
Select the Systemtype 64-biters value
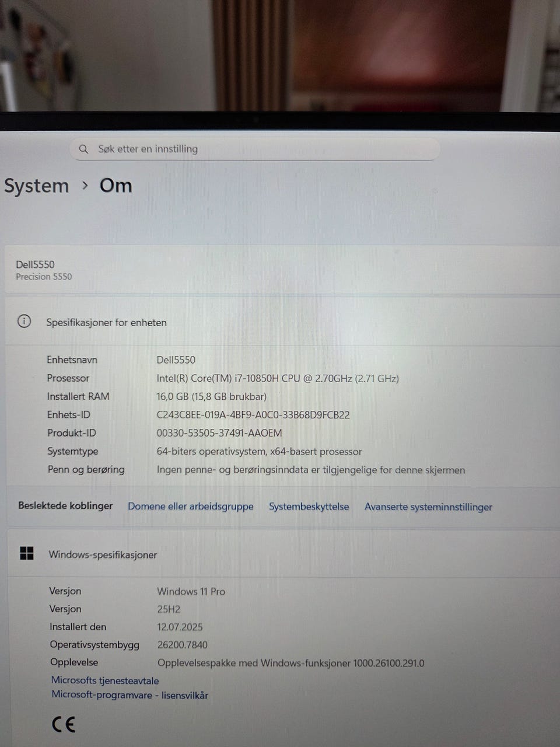259,452
